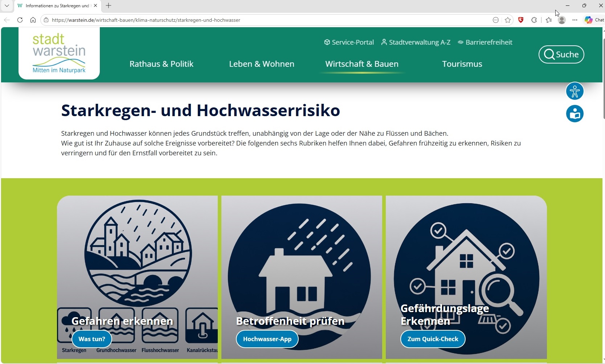This screenshot has width=605, height=364.
Task: Open the round accessibility figure button
Action: pos(575,91)
